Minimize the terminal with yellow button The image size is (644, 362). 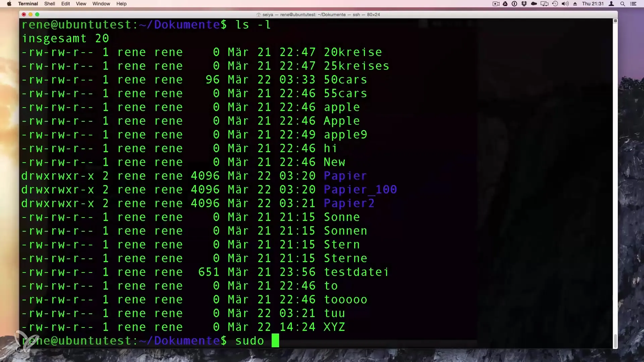point(31,14)
